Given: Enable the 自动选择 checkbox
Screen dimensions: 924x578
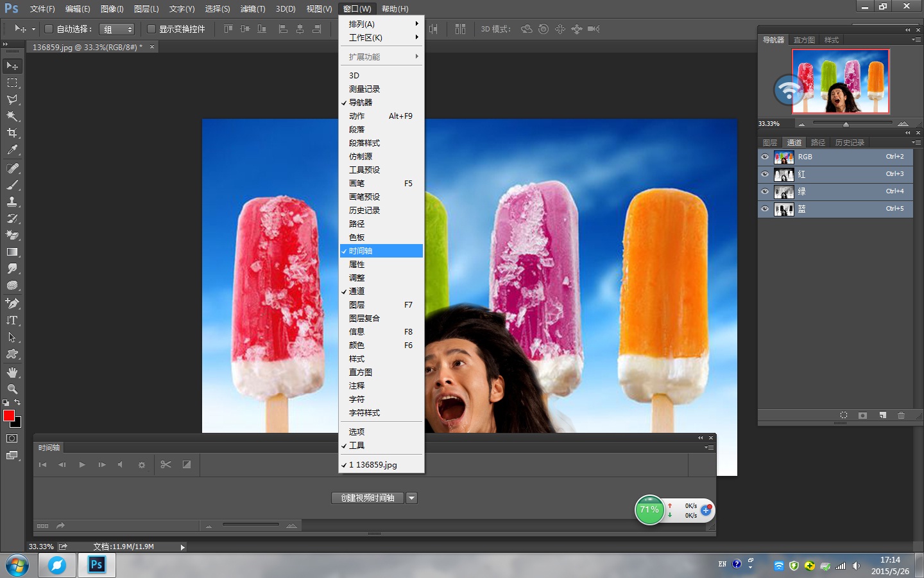Looking at the screenshot, I should click(48, 29).
